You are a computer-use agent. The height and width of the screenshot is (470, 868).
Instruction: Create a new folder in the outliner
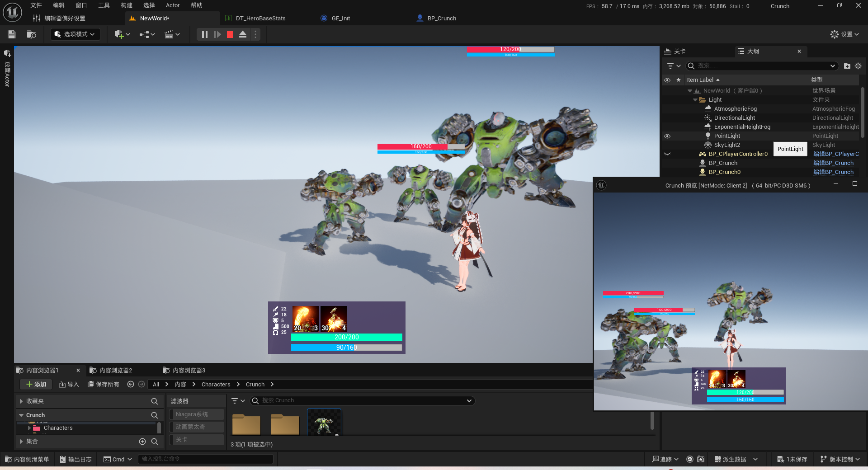point(847,66)
